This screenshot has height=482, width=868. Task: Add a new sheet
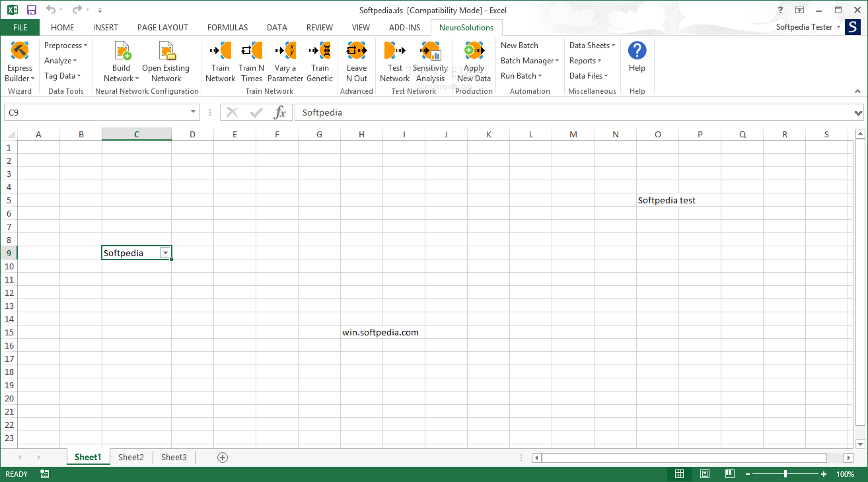tap(223, 457)
